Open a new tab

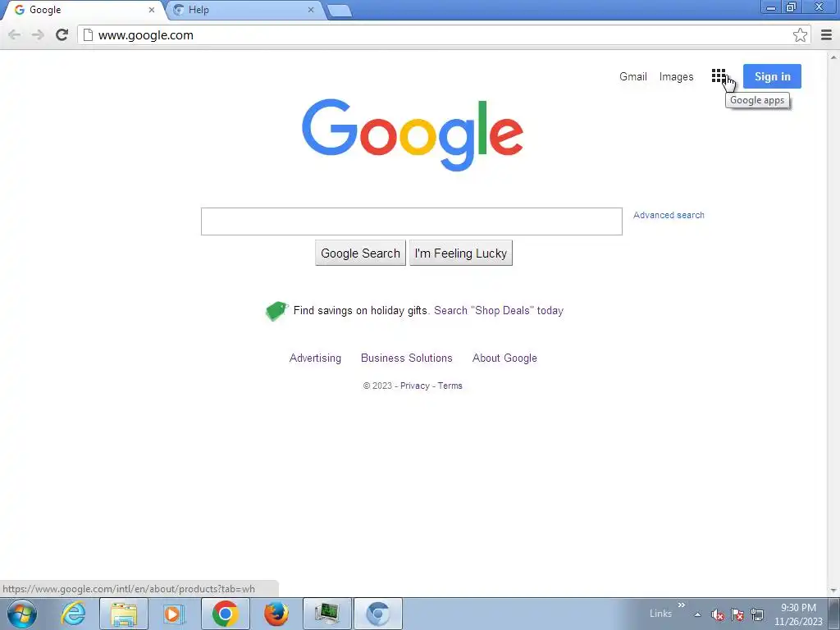click(339, 10)
